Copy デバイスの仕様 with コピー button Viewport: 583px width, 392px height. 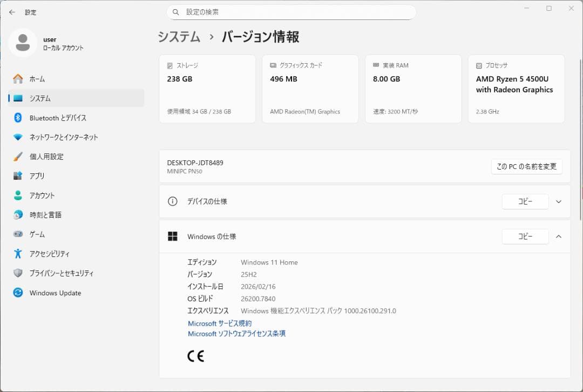(525, 201)
